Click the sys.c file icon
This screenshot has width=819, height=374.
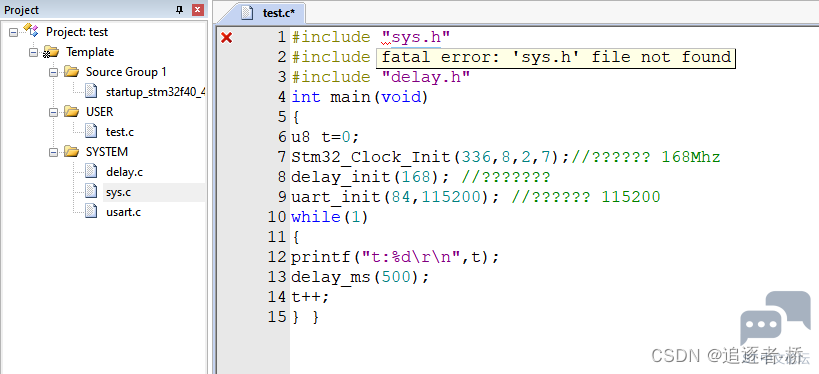[x=91, y=192]
